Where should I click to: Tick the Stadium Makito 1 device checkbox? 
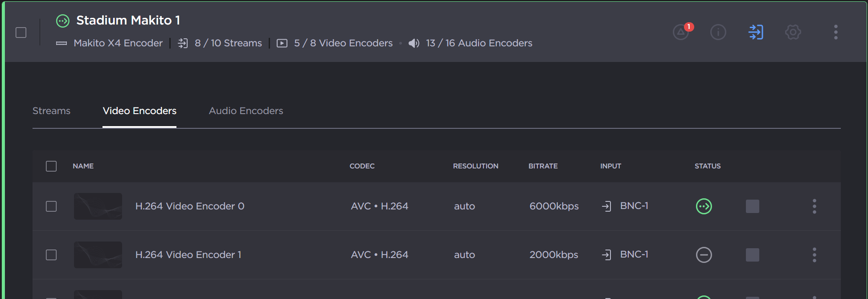[x=21, y=33]
